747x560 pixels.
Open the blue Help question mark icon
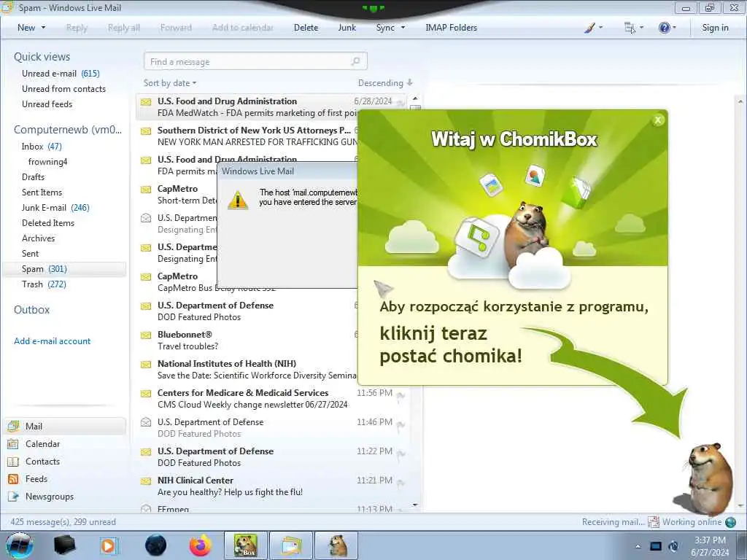(664, 28)
